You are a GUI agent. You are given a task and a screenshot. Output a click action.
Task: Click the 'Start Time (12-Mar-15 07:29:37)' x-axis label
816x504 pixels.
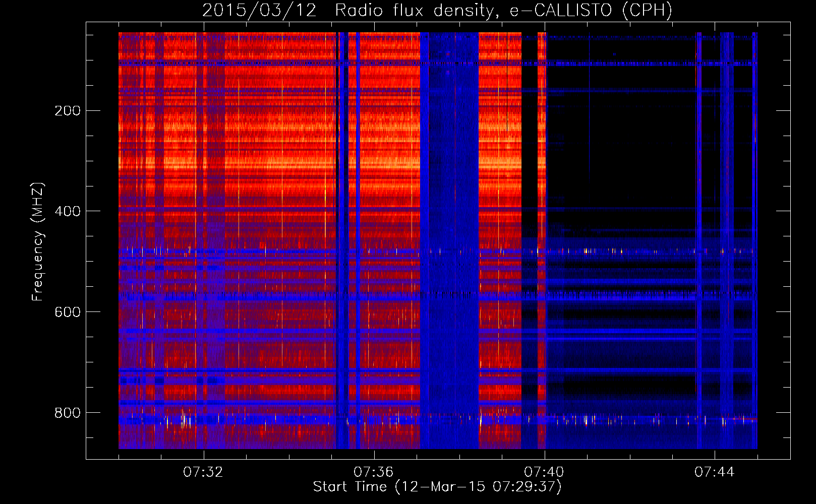437,487
